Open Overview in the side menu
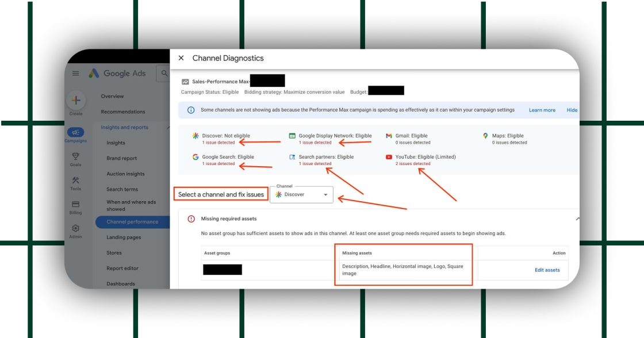 click(x=112, y=96)
